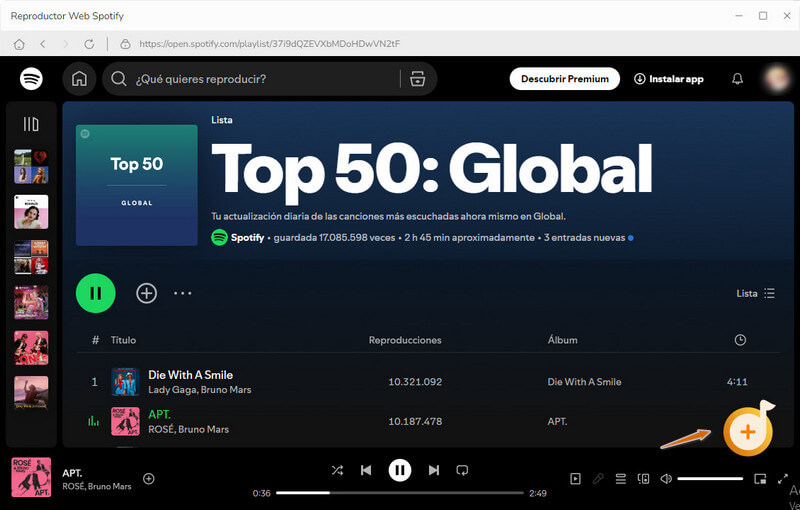
Task: Open the third sidebar playlist thumbnail
Action: click(31, 257)
